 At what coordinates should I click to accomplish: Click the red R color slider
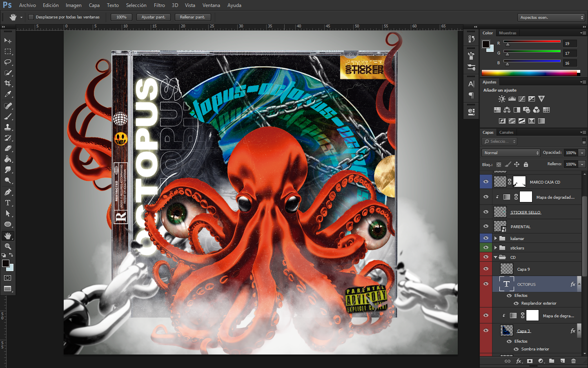pos(532,42)
